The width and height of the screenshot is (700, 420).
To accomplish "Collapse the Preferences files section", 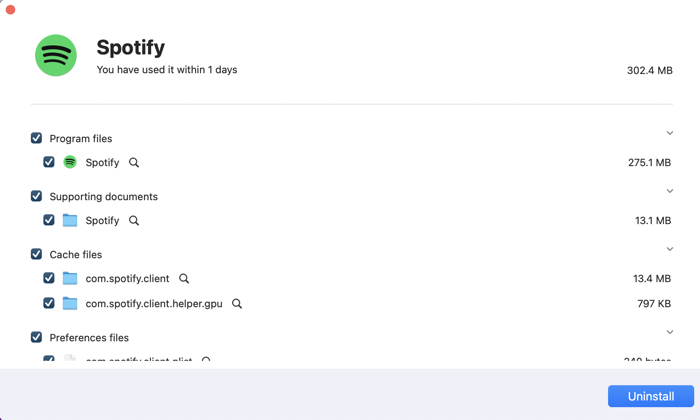I will click(670, 332).
